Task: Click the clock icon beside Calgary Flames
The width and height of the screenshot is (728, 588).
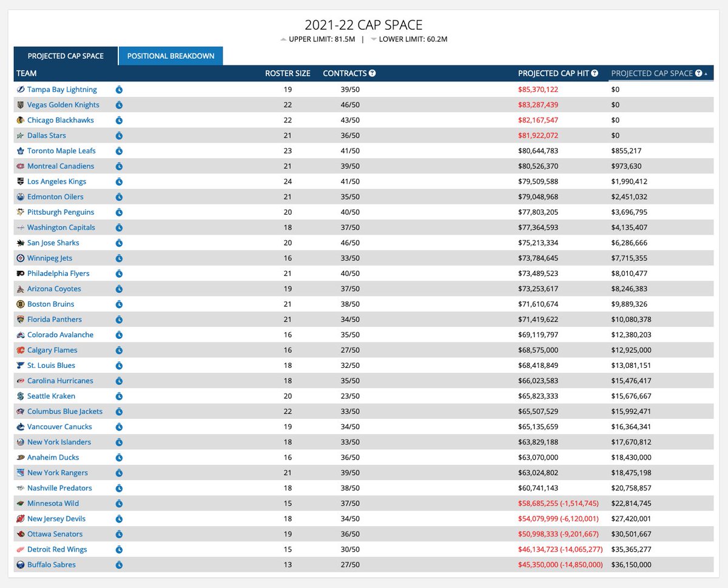Action: (119, 350)
